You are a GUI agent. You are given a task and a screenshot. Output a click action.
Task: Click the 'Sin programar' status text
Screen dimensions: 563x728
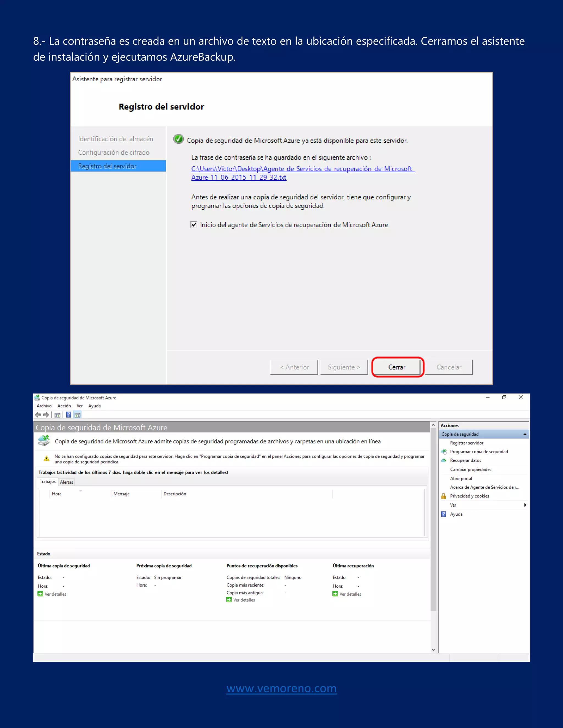tap(168, 577)
